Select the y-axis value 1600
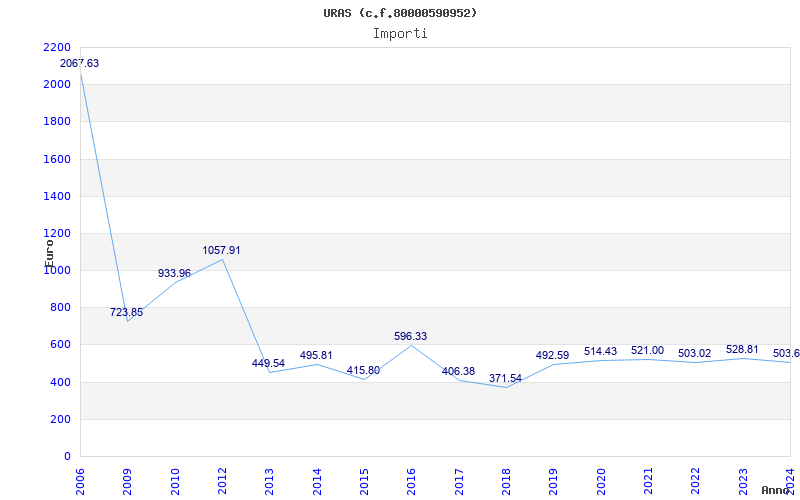The height and width of the screenshot is (500, 800). point(57,159)
